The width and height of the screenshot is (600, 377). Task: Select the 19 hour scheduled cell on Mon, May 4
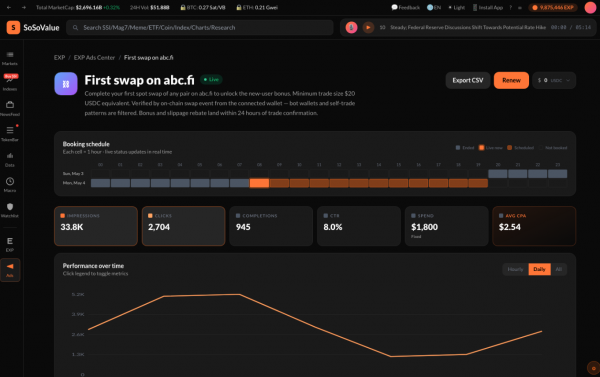coord(478,183)
